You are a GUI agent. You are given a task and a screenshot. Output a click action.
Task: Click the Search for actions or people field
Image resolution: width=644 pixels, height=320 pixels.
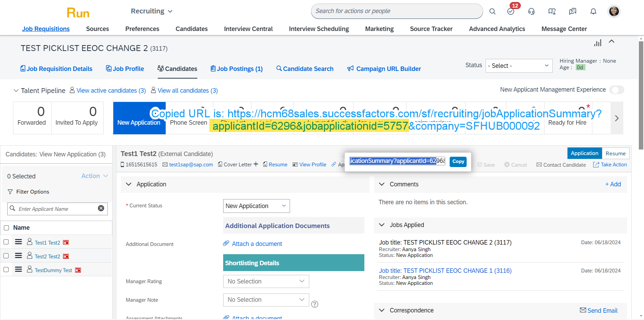(x=397, y=11)
